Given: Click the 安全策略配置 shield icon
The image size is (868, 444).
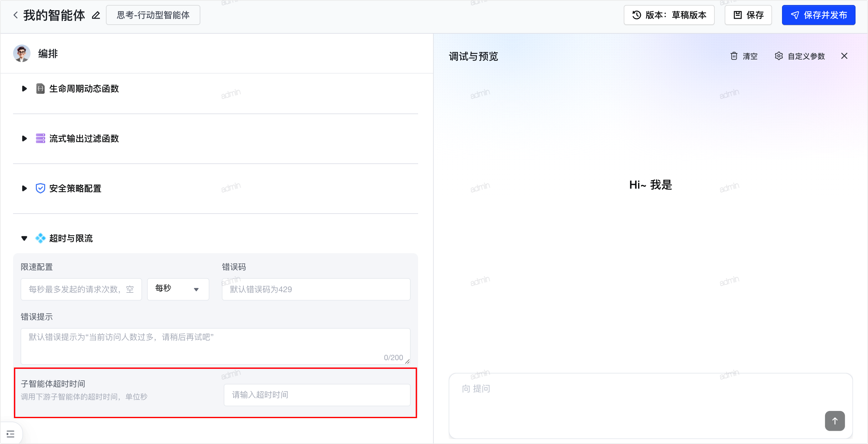Looking at the screenshot, I should click(41, 188).
